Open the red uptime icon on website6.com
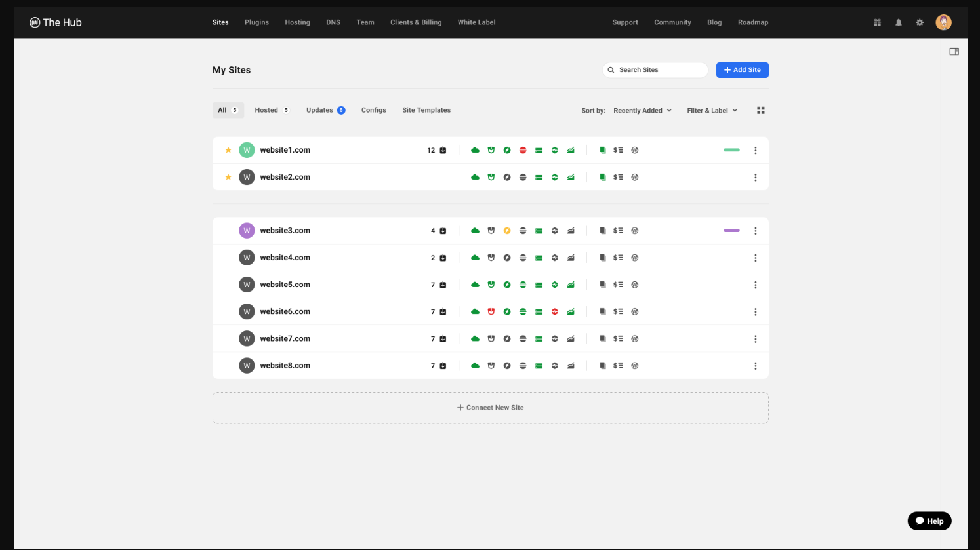 coord(555,312)
